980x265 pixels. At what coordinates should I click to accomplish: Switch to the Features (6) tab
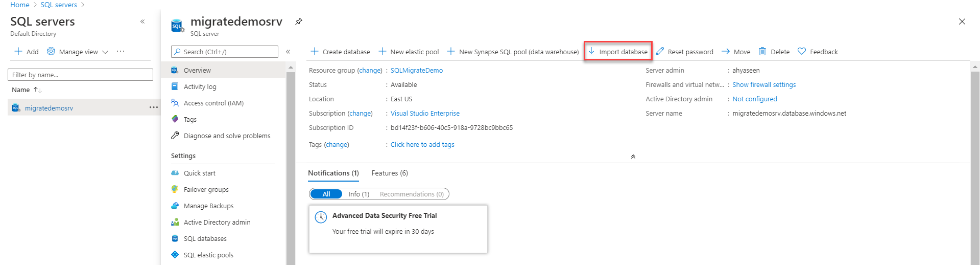[x=389, y=173]
